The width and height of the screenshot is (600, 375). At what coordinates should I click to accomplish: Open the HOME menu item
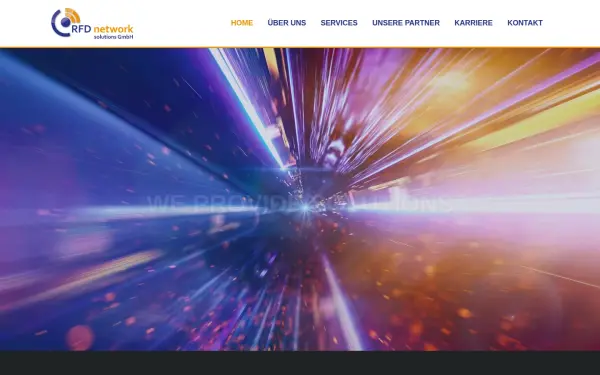click(242, 23)
